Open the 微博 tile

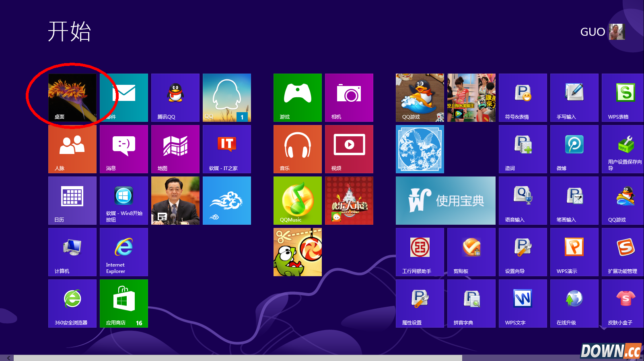tap(574, 149)
